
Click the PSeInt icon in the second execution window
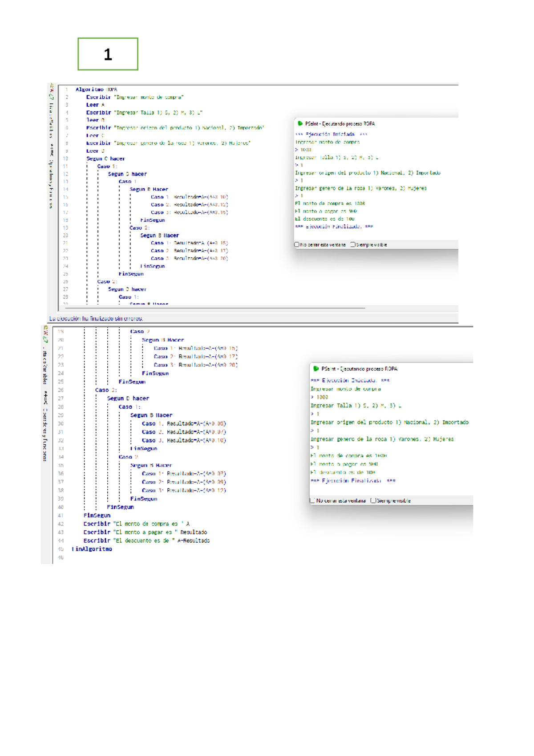point(316,369)
